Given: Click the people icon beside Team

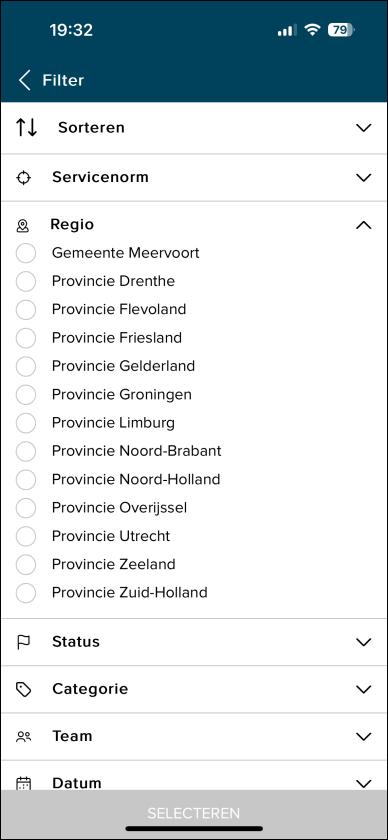Looking at the screenshot, I should click(x=24, y=737).
